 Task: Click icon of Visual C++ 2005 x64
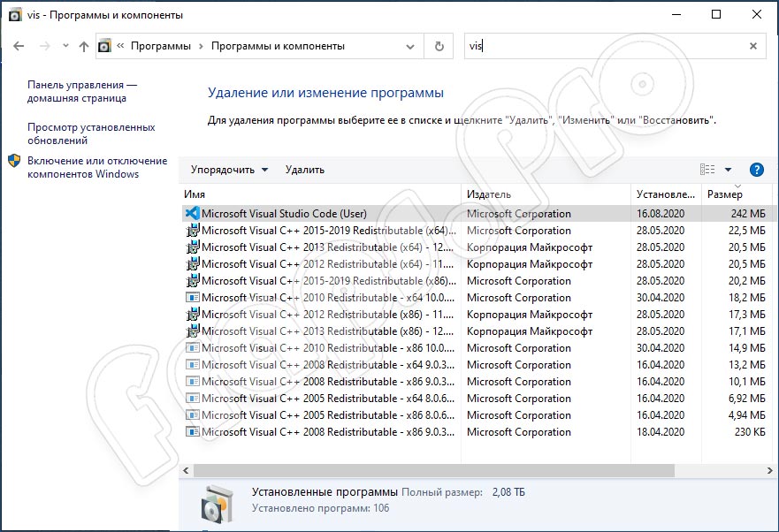click(x=192, y=399)
